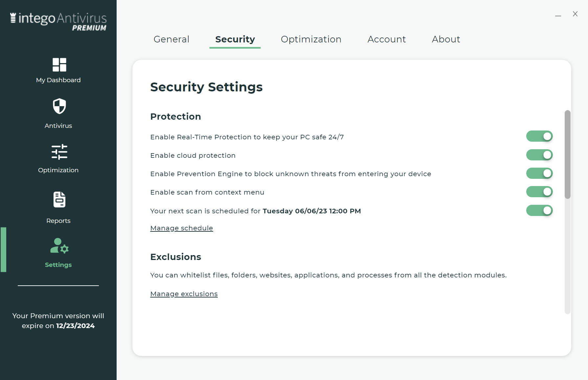Open the Antivirus shield icon

(x=59, y=106)
